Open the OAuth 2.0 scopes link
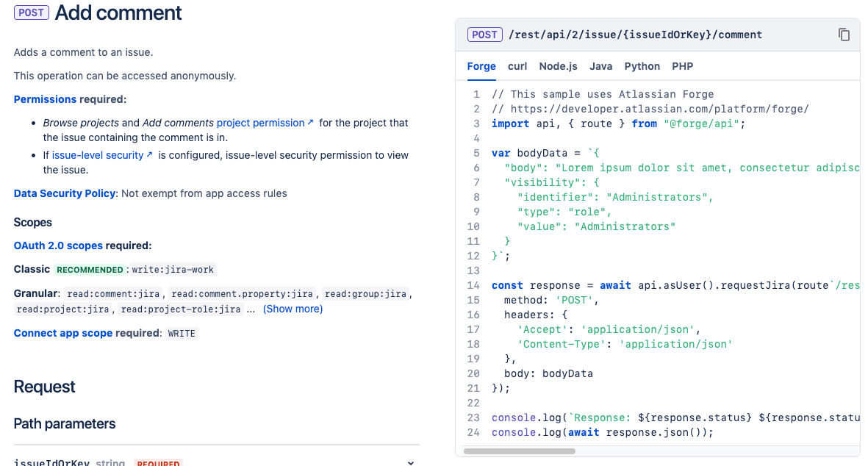 pyautogui.click(x=58, y=245)
